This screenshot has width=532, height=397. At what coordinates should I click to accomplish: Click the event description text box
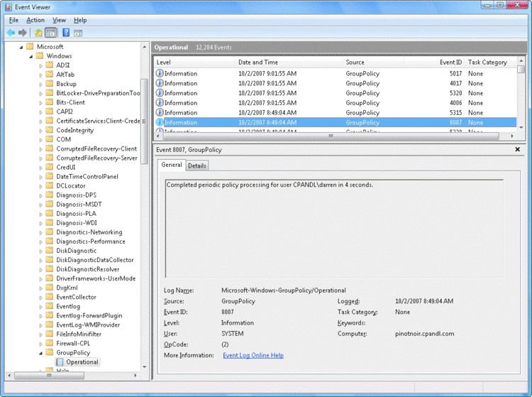click(334, 229)
